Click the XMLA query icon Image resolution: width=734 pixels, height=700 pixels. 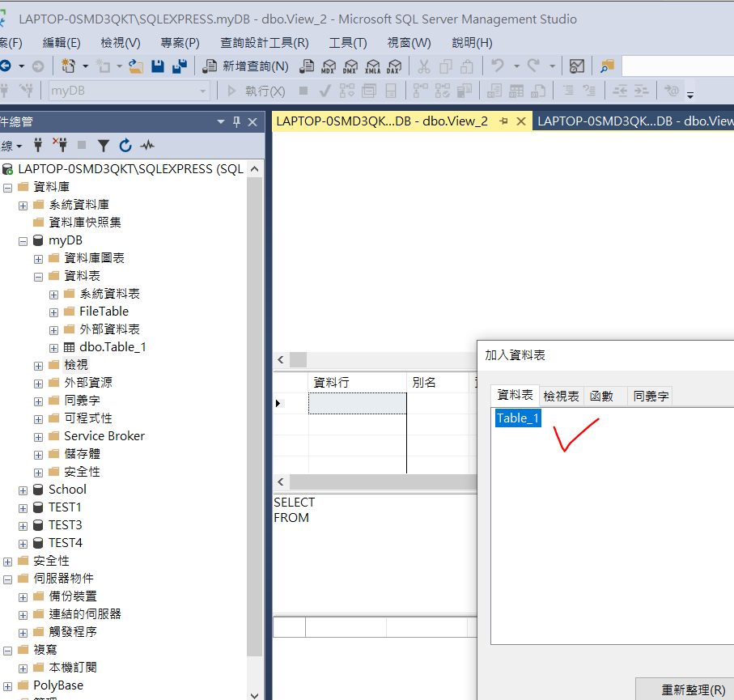point(372,66)
